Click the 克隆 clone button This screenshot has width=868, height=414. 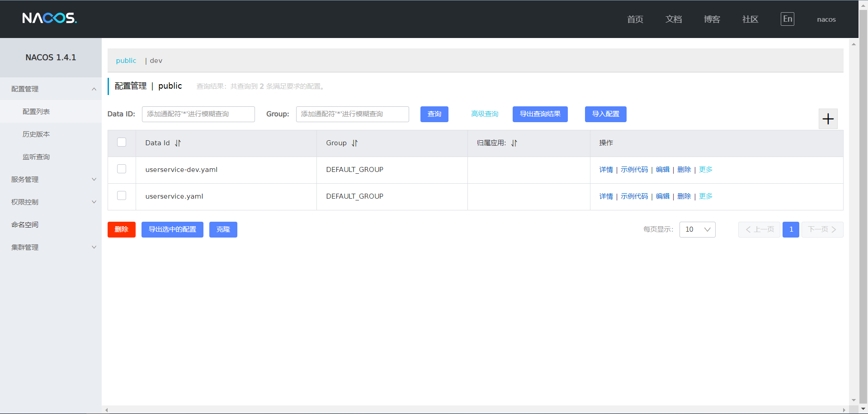(223, 229)
